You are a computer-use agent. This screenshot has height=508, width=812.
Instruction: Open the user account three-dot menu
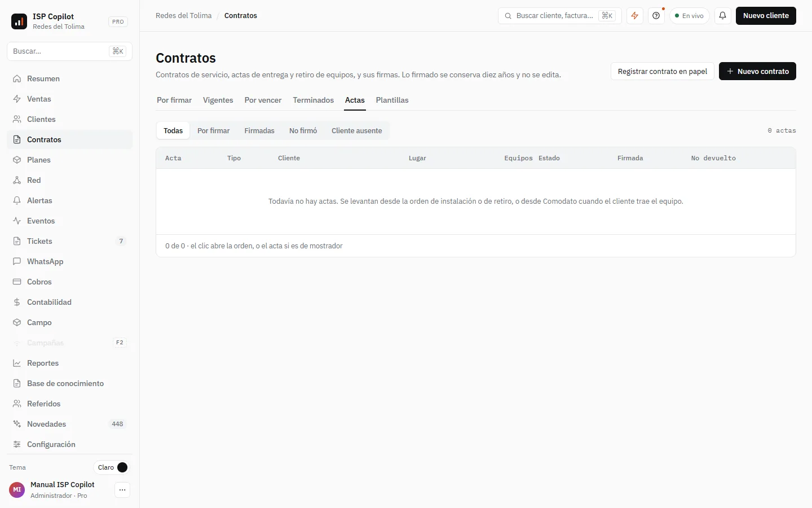point(122,490)
